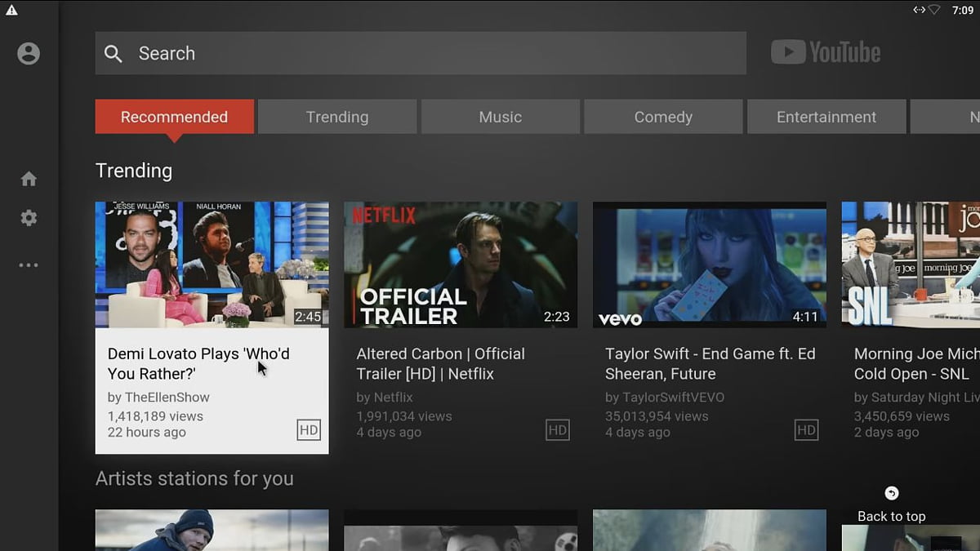Open the Music category tab
This screenshot has width=980, height=551.
tap(500, 116)
